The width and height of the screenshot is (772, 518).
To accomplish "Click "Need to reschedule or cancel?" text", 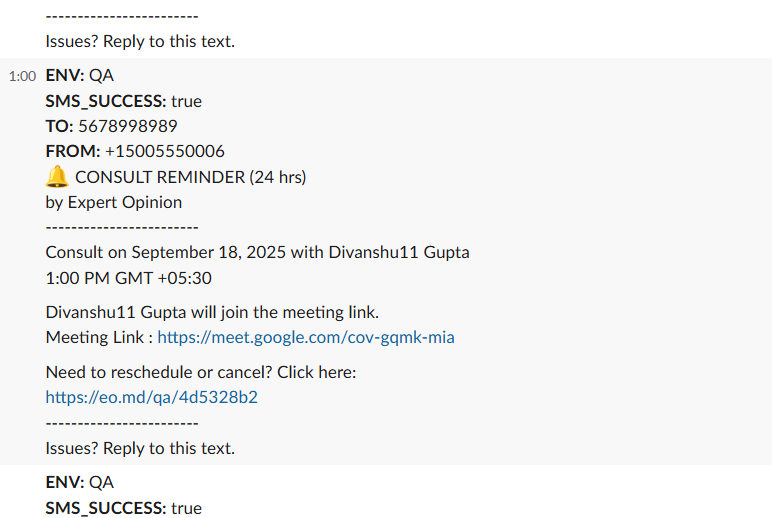I will pos(201,372).
